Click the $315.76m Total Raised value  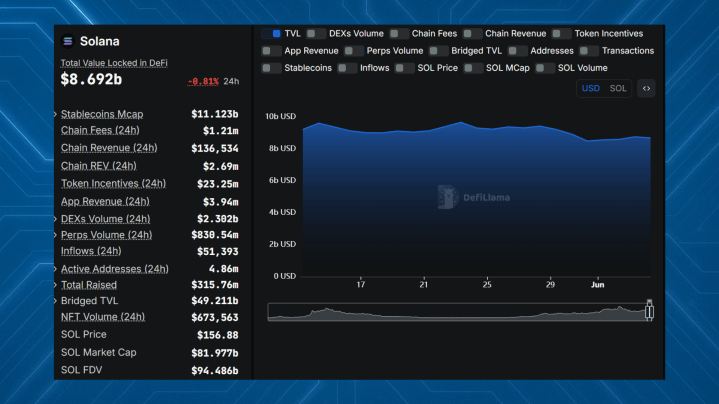[x=215, y=285]
